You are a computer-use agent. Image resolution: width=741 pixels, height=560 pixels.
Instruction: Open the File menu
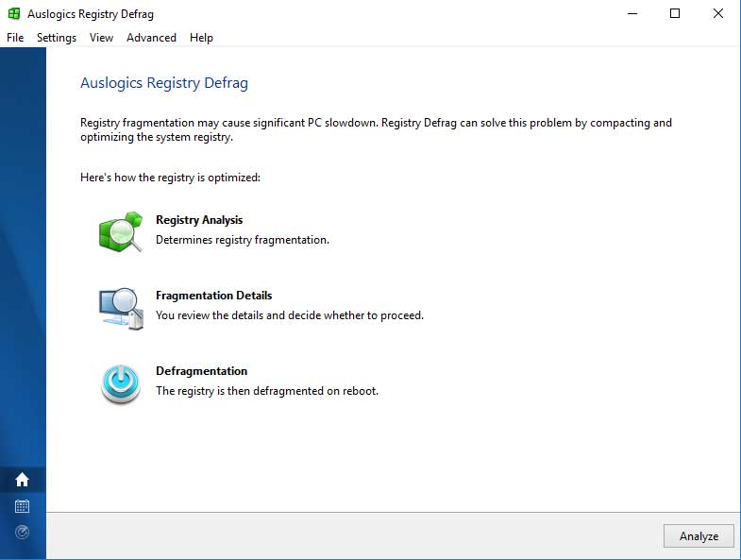coord(15,38)
